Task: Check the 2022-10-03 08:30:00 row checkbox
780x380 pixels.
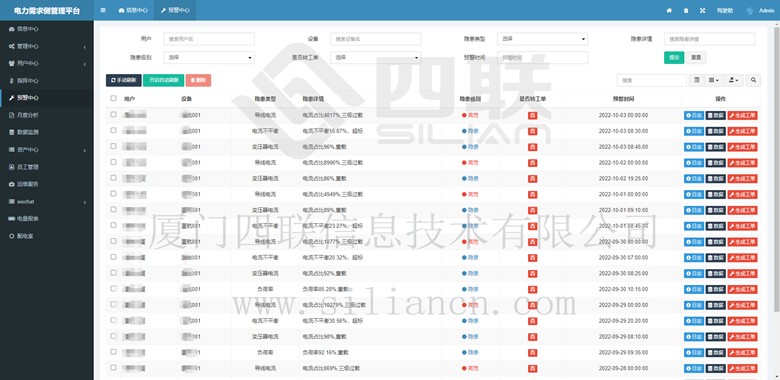Action: coord(113,130)
